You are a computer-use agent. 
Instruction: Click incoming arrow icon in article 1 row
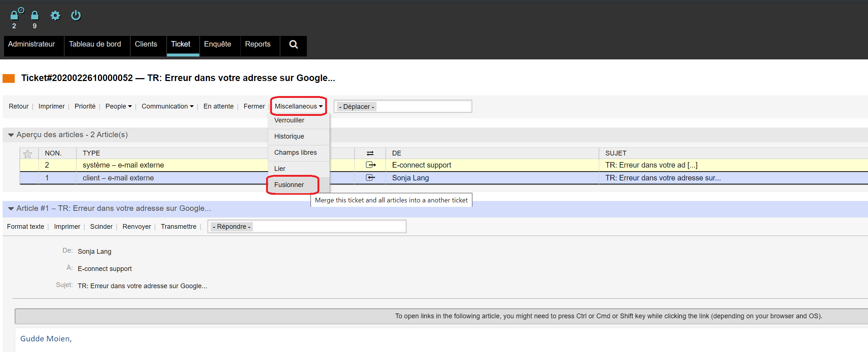tap(370, 178)
